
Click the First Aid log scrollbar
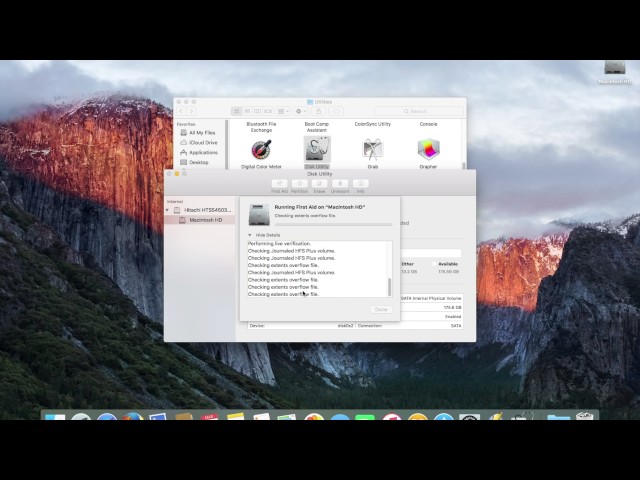[389, 287]
